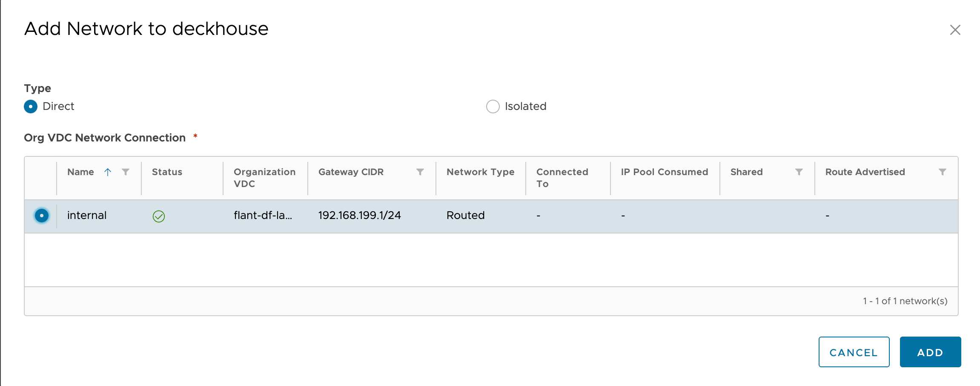Close the Add Network dialog with the X
Image resolution: width=980 pixels, height=386 pixels.
click(x=956, y=30)
